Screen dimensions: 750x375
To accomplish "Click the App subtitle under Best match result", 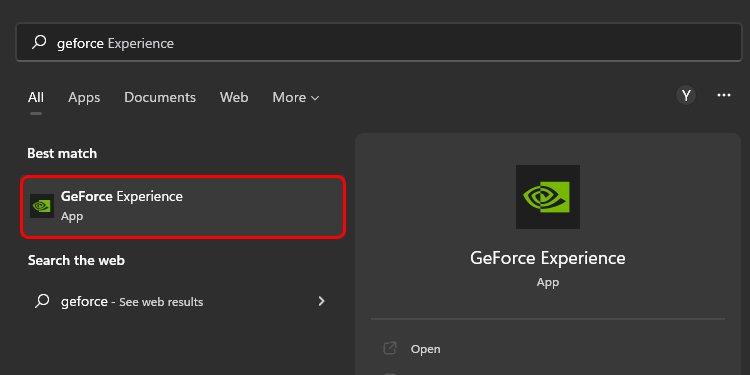I will (x=72, y=216).
